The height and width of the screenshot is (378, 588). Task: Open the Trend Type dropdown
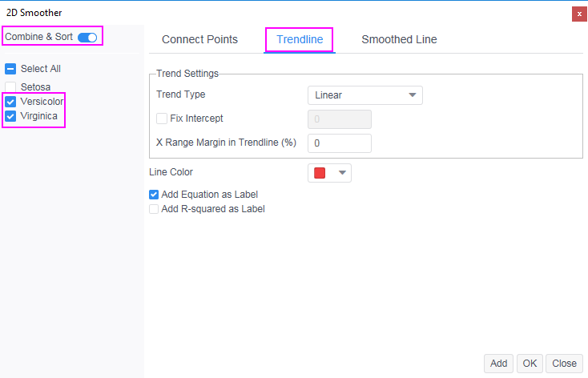(x=365, y=95)
